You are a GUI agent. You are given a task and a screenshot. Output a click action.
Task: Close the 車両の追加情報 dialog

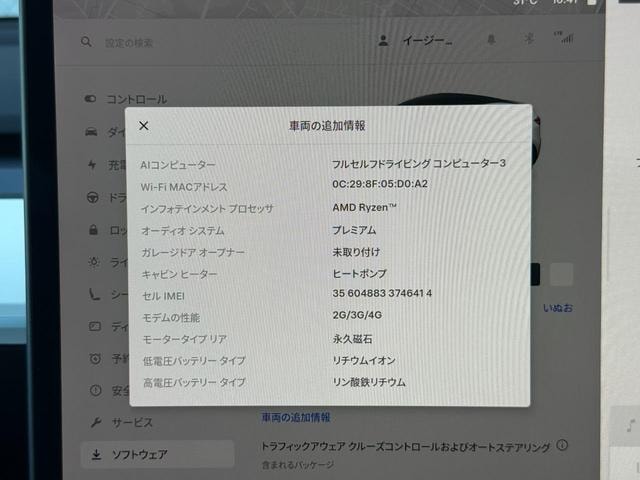coord(144,126)
